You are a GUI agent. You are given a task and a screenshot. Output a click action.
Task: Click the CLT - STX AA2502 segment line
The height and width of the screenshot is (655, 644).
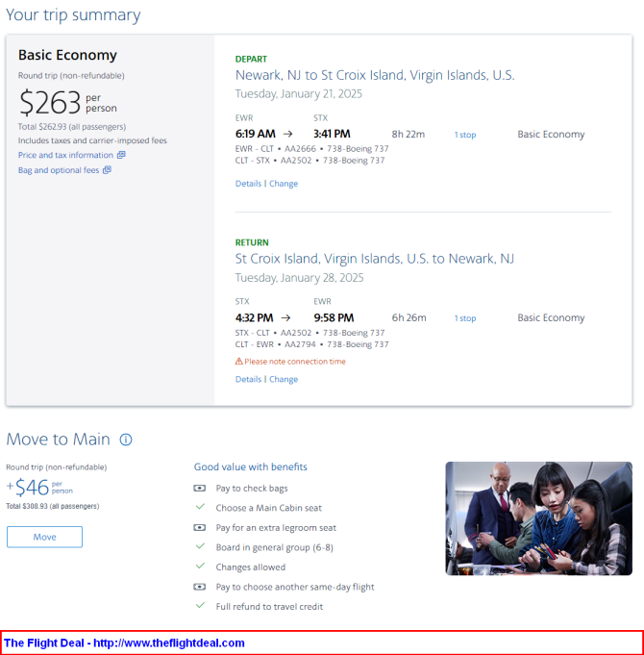click(x=310, y=161)
